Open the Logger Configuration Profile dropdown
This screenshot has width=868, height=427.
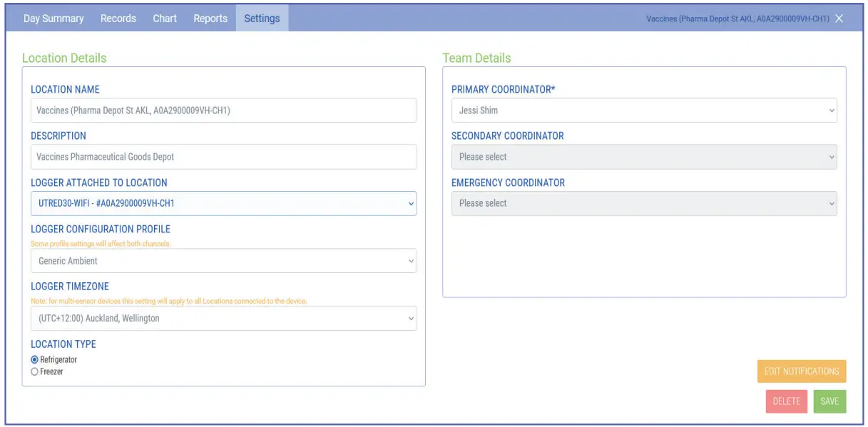(223, 261)
